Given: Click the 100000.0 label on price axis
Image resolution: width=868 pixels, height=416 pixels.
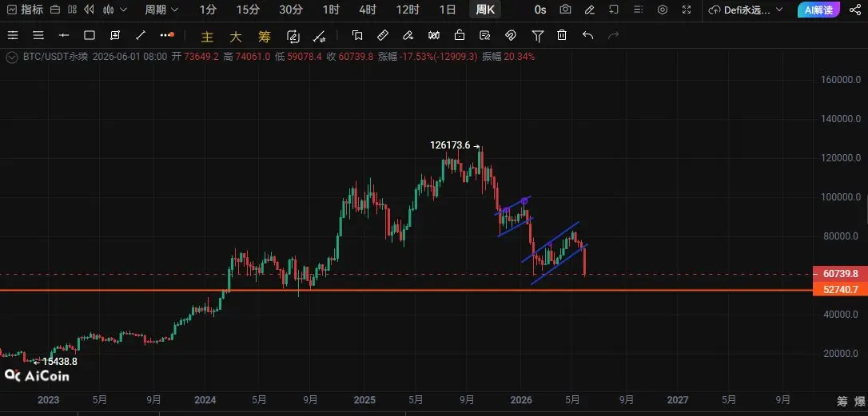Looking at the screenshot, I should click(x=840, y=197).
